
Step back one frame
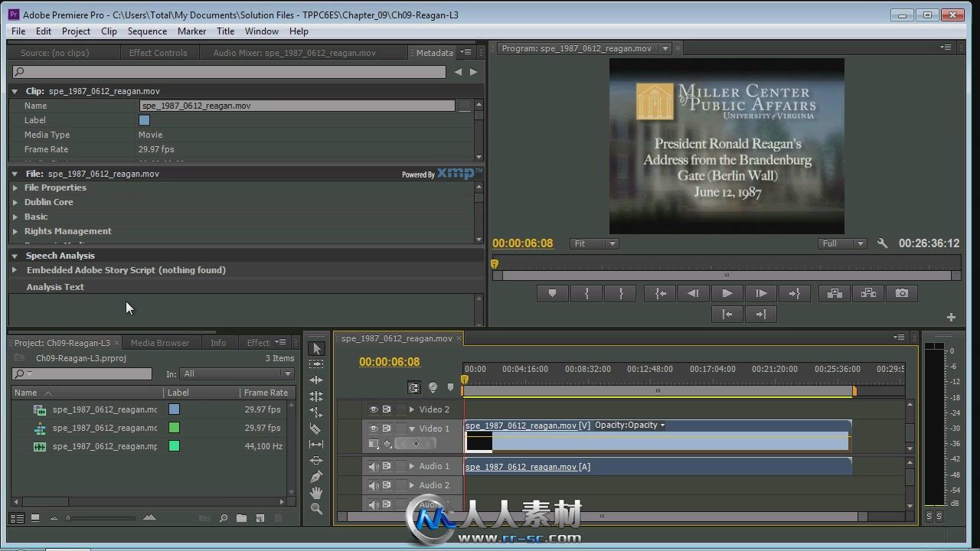(693, 293)
